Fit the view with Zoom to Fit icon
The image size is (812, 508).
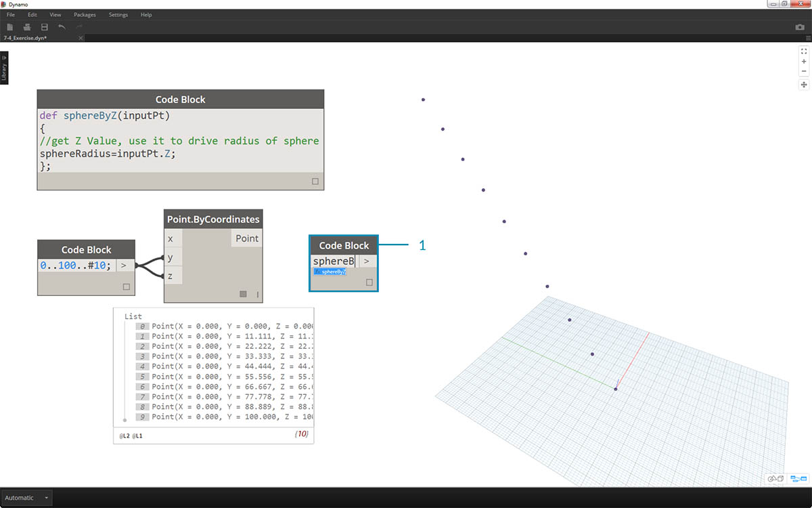804,51
